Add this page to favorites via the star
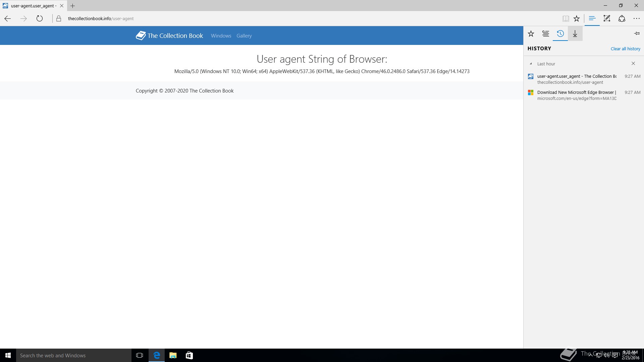Viewport: 644px width, 362px height. tap(577, 18)
